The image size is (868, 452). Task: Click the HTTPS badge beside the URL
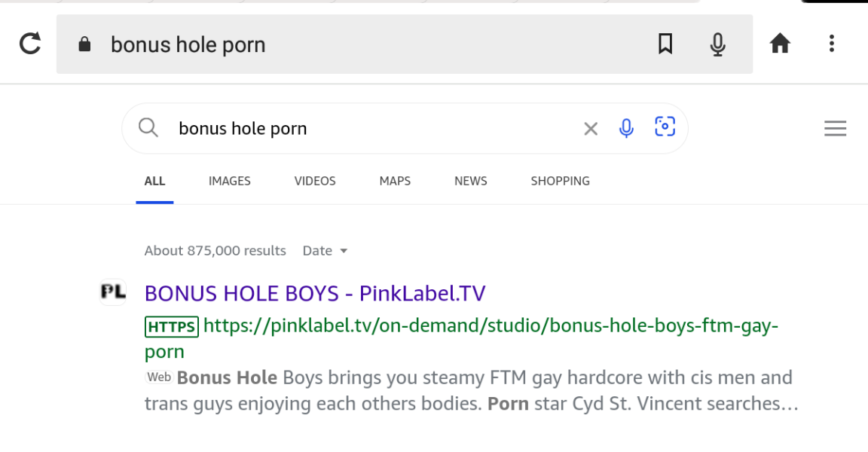click(x=172, y=326)
